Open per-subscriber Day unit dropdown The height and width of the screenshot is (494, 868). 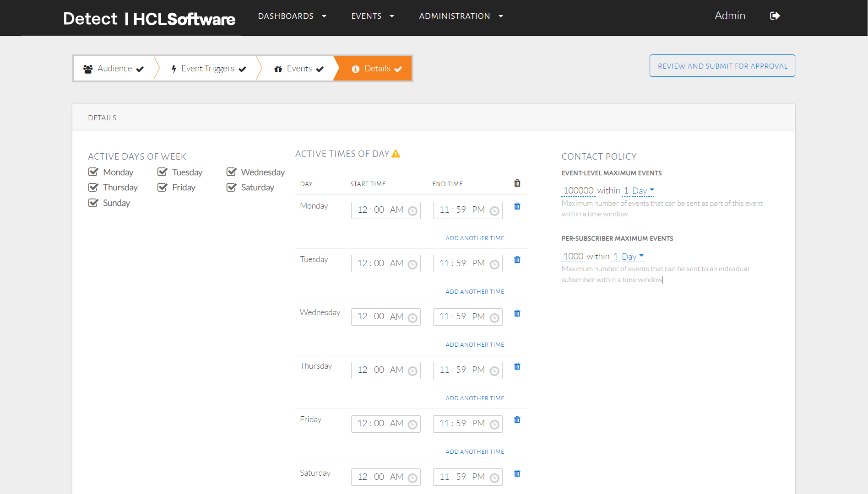[632, 257]
